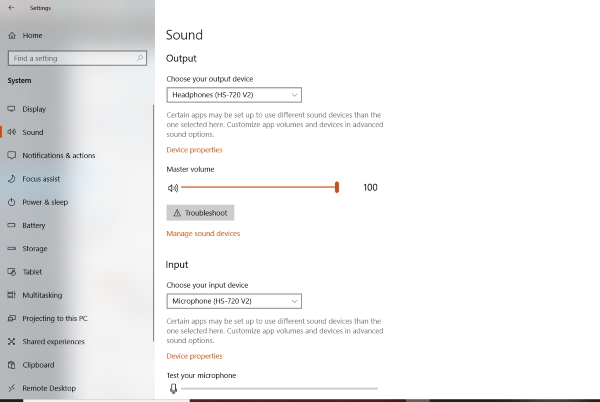The height and width of the screenshot is (402, 600).
Task: Open Manage sound devices link
Action: [203, 233]
